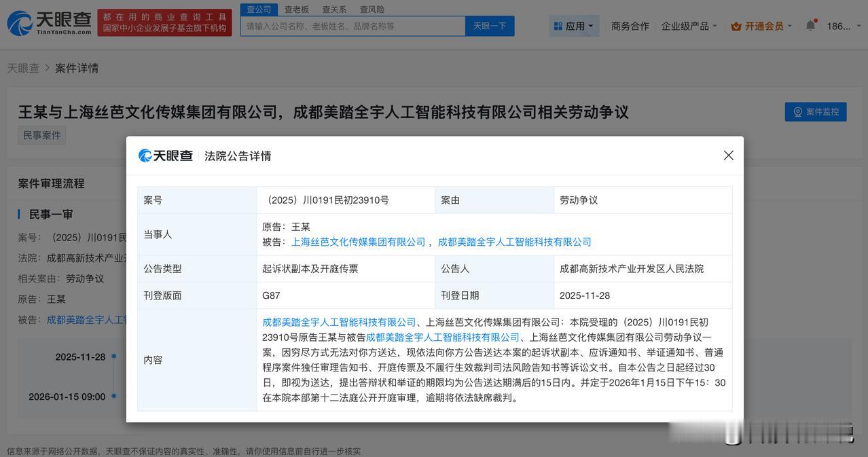Select the 成都高新技术产业开发区人民法院 cell
This screenshot has height=457, width=868.
coord(643,269)
